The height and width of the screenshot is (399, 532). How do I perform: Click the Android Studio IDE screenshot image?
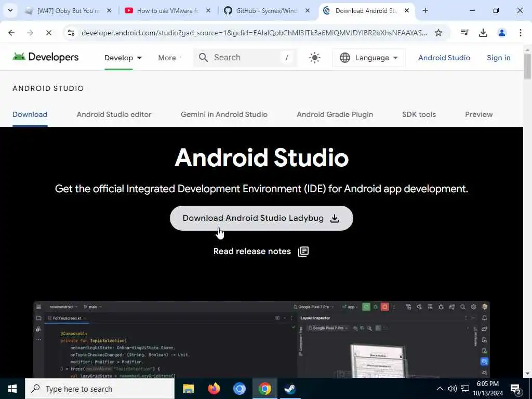[x=261, y=339]
